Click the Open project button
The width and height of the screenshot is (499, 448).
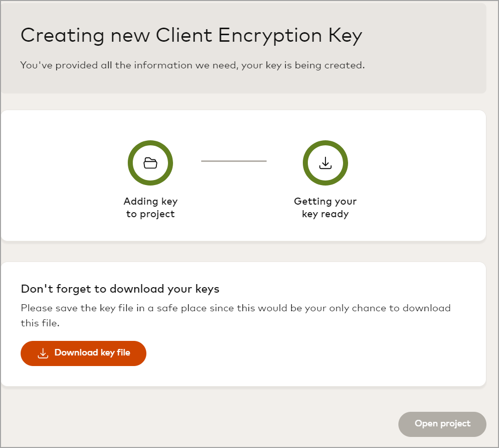tap(442, 424)
